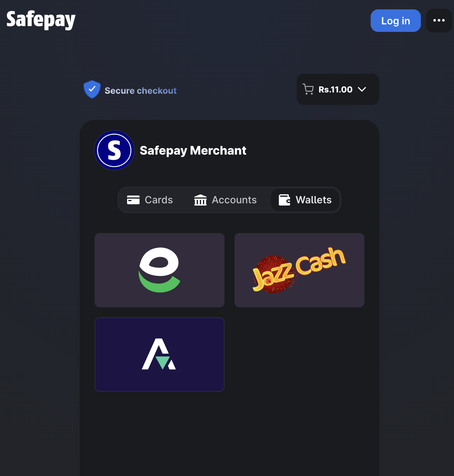
Task: Click the shopping cart icon
Action: (x=308, y=89)
